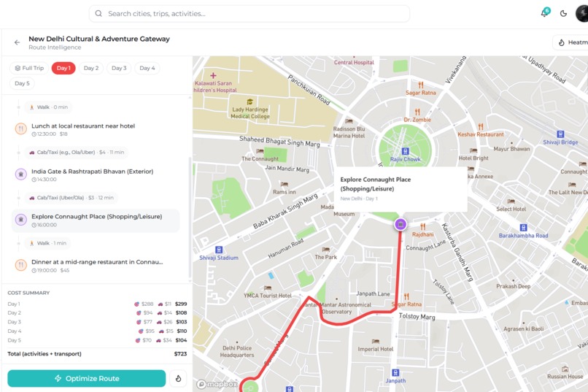Click the Select Hotel map icon
The width and height of the screenshot is (588, 392).
click(511, 201)
